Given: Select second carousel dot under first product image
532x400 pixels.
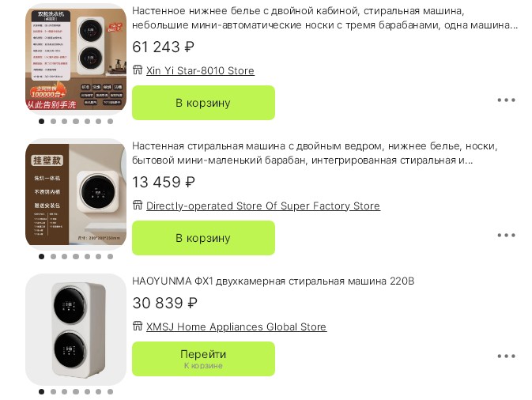Looking at the screenshot, I should pyautogui.click(x=53, y=122).
